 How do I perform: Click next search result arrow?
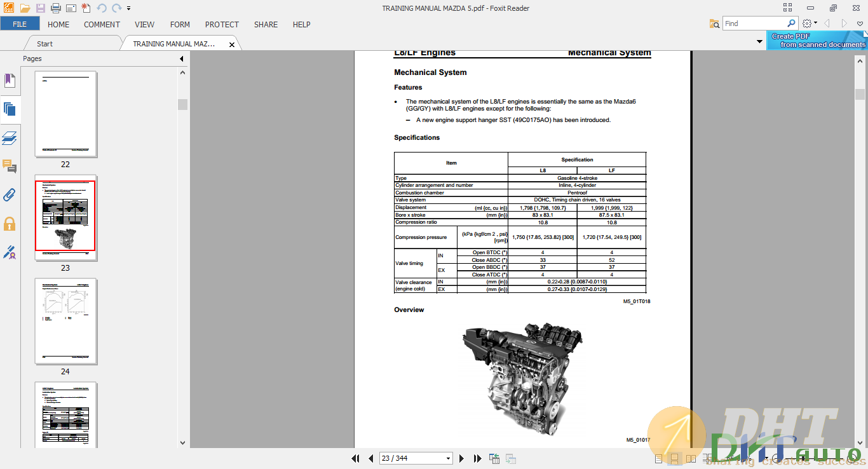[844, 24]
